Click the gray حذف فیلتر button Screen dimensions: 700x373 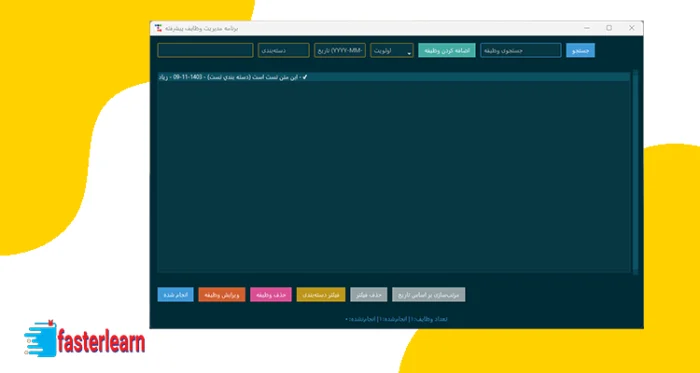coord(369,294)
